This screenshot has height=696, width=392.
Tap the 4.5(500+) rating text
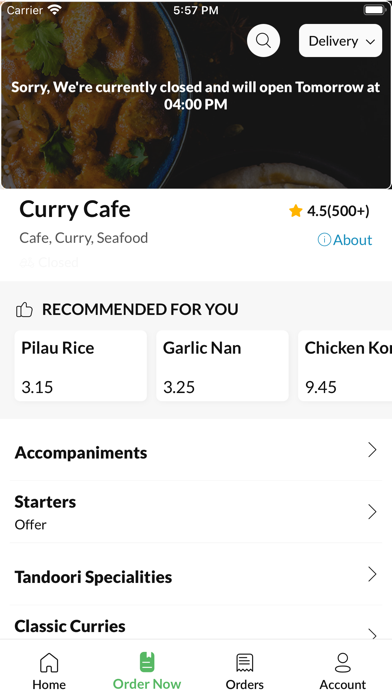(x=338, y=211)
